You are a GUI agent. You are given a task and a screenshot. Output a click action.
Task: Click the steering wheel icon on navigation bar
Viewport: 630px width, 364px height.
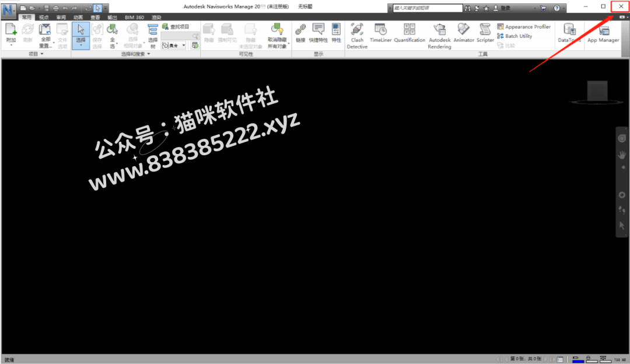pos(622,139)
